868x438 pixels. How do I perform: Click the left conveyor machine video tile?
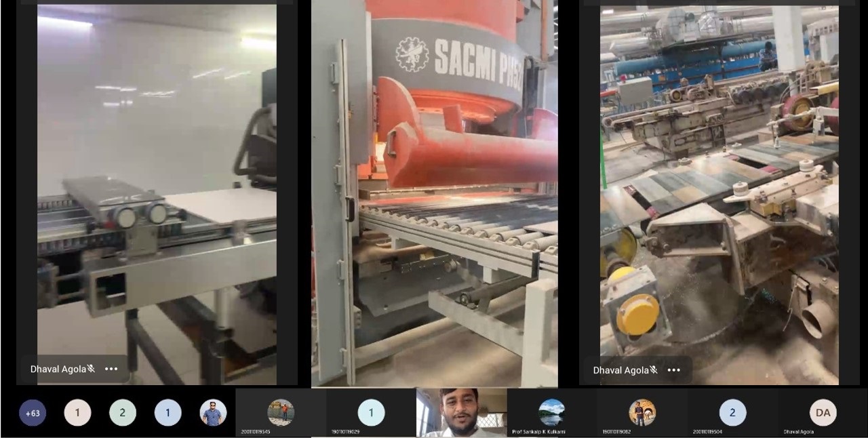pyautogui.click(x=157, y=195)
